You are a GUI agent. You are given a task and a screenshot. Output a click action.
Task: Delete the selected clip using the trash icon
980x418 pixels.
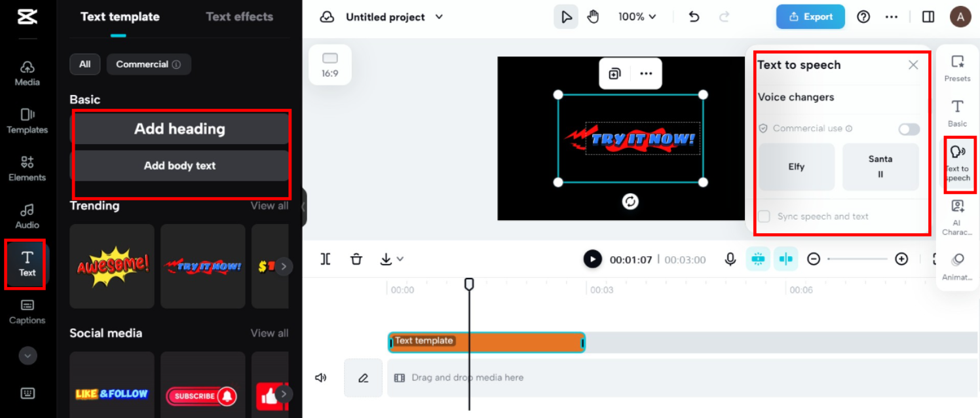point(356,259)
